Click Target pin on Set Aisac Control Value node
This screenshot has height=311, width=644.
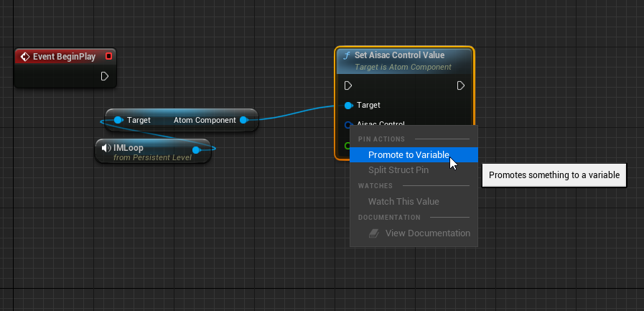pyautogui.click(x=348, y=106)
